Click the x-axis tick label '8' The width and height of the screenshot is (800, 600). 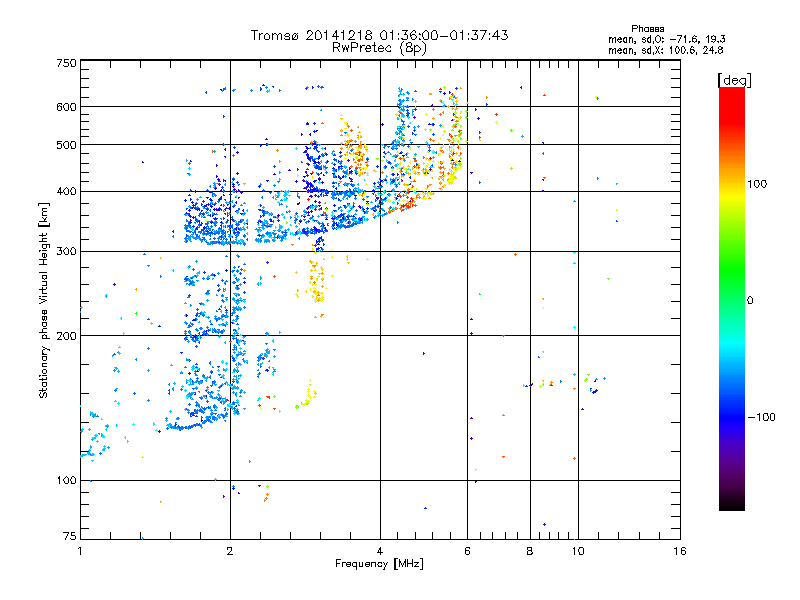530,551
